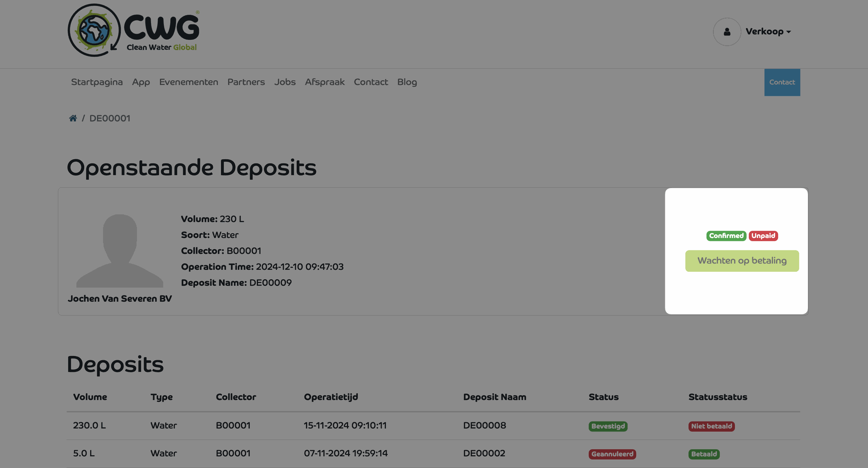
Task: Open the Evenementen page
Action: [x=189, y=82]
